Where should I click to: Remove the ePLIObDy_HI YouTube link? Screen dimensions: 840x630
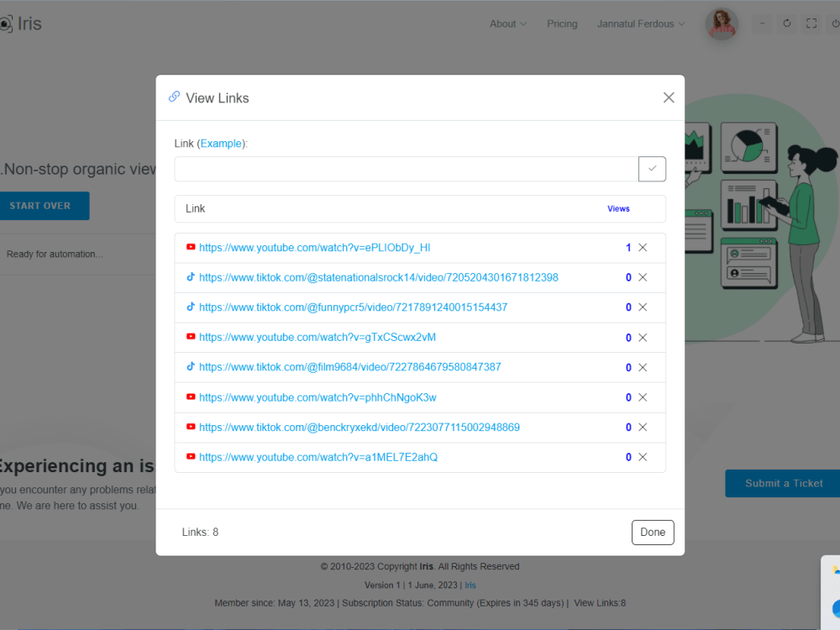[643, 247]
